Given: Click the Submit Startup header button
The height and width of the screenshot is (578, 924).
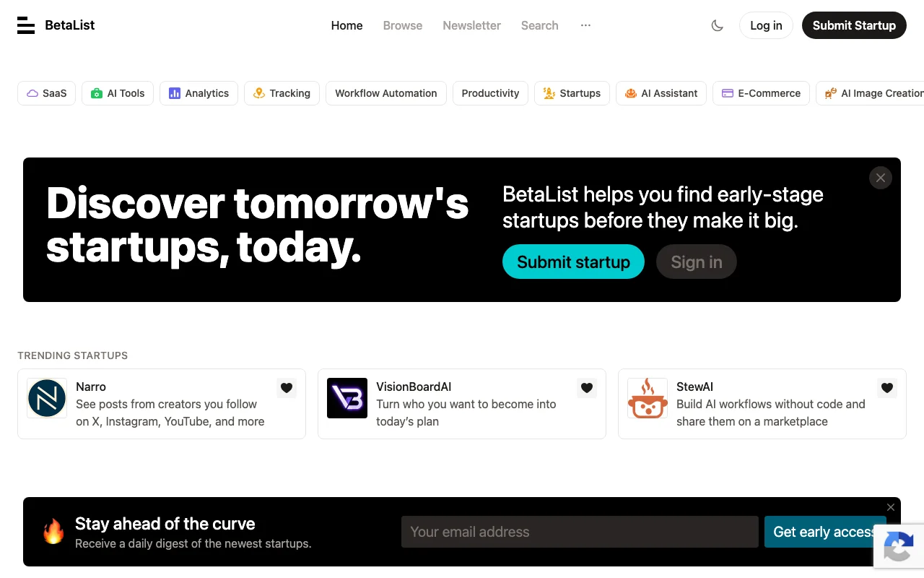Looking at the screenshot, I should point(854,25).
